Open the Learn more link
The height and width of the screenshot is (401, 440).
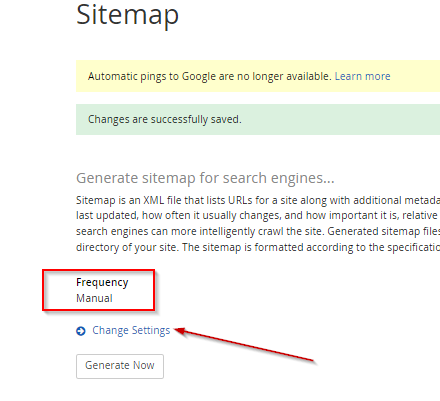tap(362, 76)
